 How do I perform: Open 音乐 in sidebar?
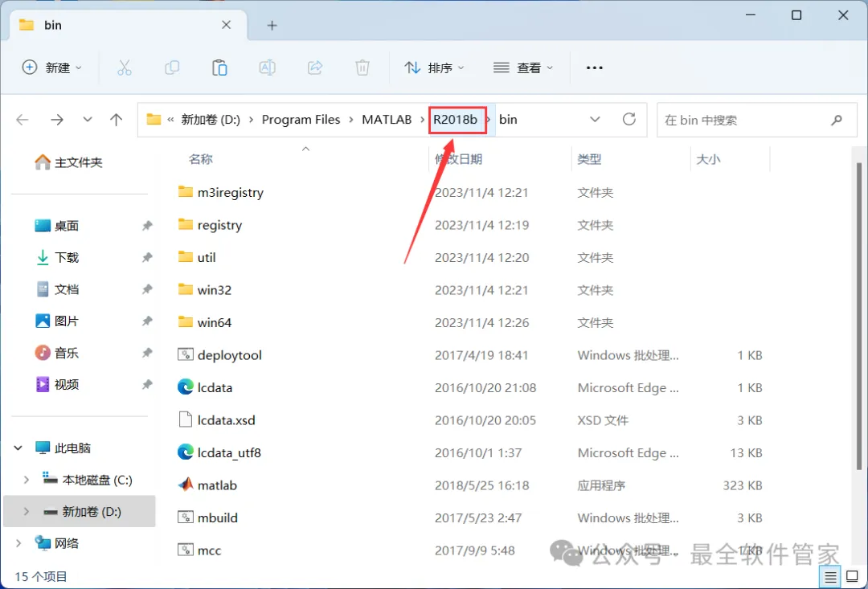coord(57,353)
